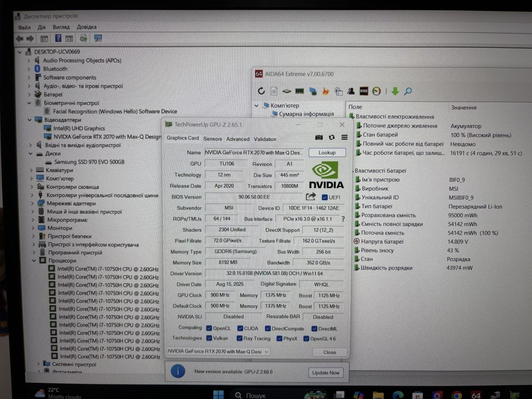Expand the Батареї tree node
Image resolution: width=532 pixels, height=399 pixels.
[29, 95]
